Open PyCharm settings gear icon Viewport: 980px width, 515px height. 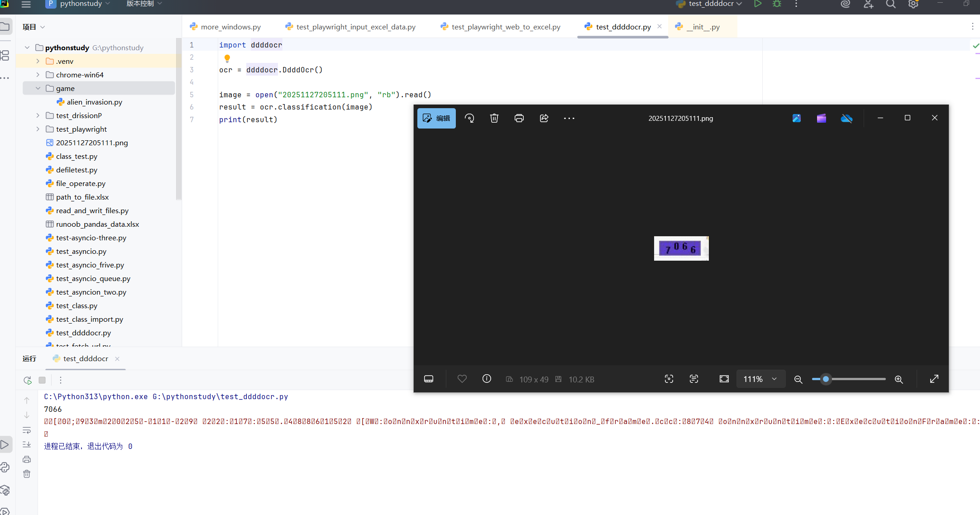pyautogui.click(x=913, y=4)
